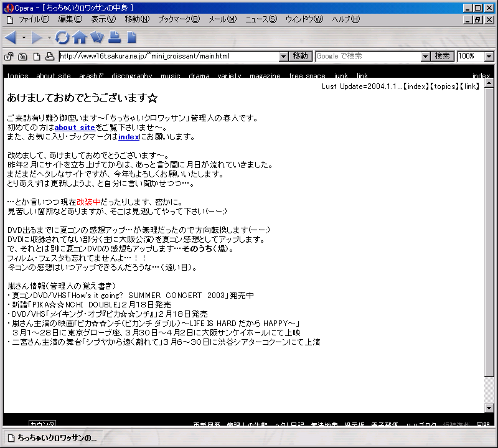Image resolution: width=498 pixels, height=448 pixels.
Task: Go forward with the Forward arrow
Action: [36, 37]
